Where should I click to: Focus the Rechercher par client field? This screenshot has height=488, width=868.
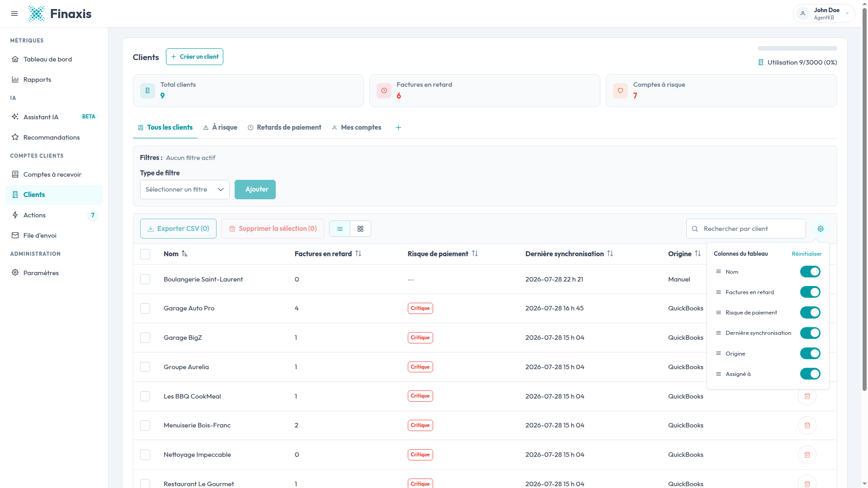(746, 229)
